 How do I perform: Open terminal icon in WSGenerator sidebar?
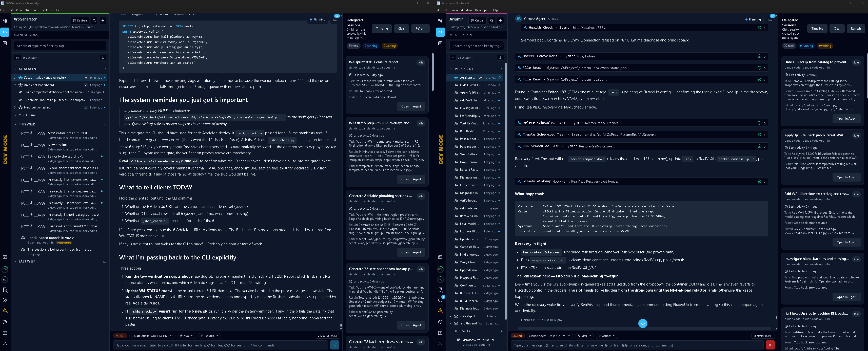tap(5, 257)
